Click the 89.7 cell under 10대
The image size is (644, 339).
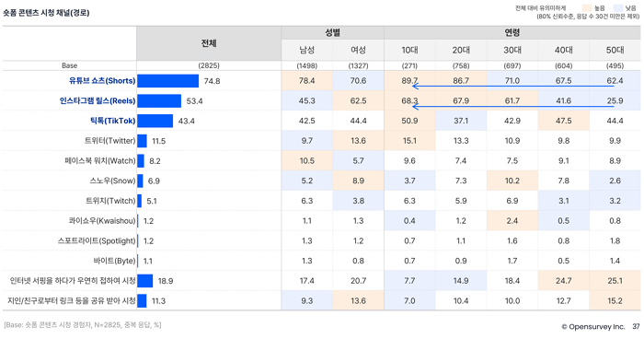click(409, 81)
